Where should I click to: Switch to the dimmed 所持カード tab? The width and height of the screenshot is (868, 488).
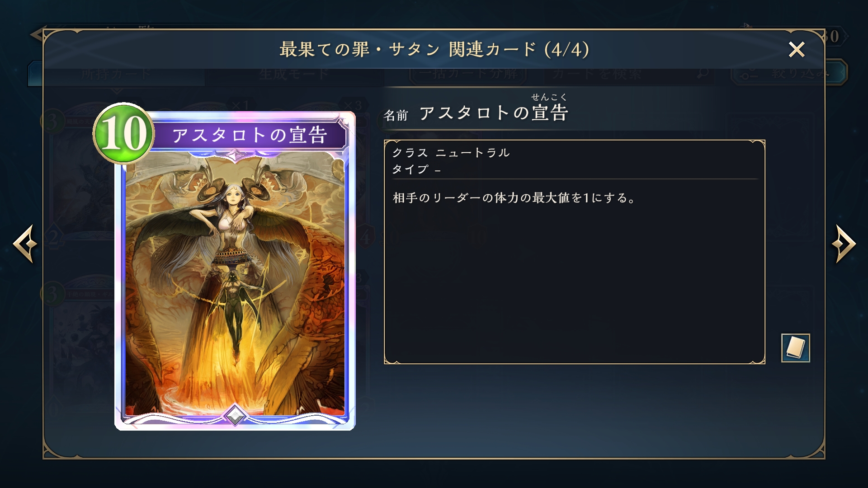coord(116,74)
